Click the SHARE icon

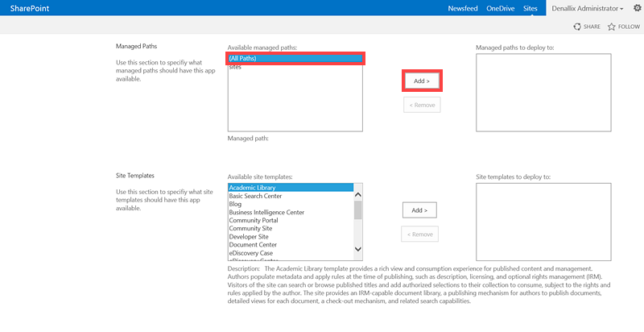tap(577, 27)
